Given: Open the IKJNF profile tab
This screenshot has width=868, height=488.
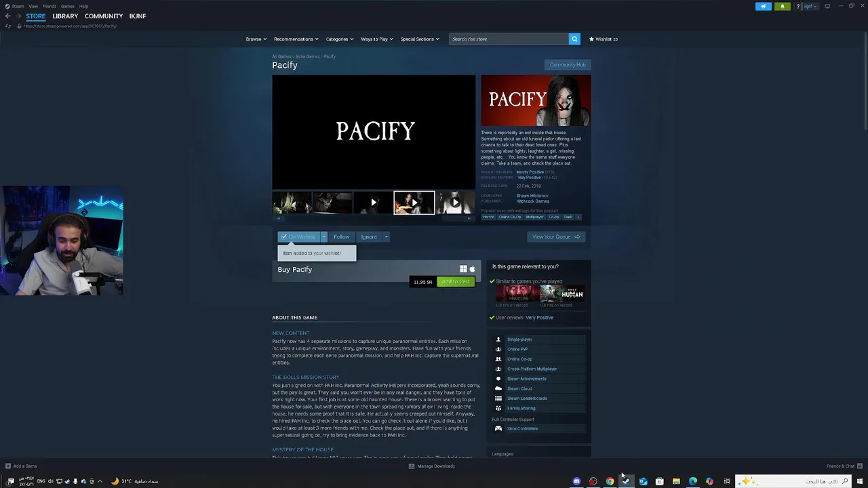Looking at the screenshot, I should 138,16.
